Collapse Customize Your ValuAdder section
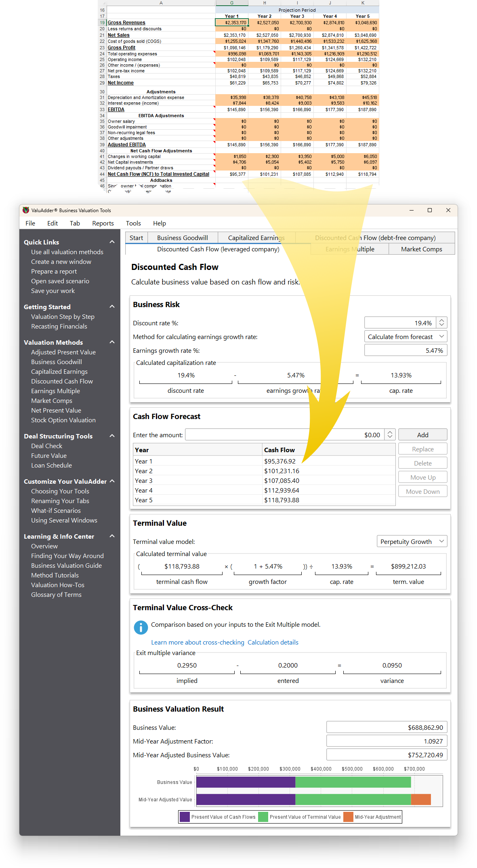The height and width of the screenshot is (868, 477). 112,481
